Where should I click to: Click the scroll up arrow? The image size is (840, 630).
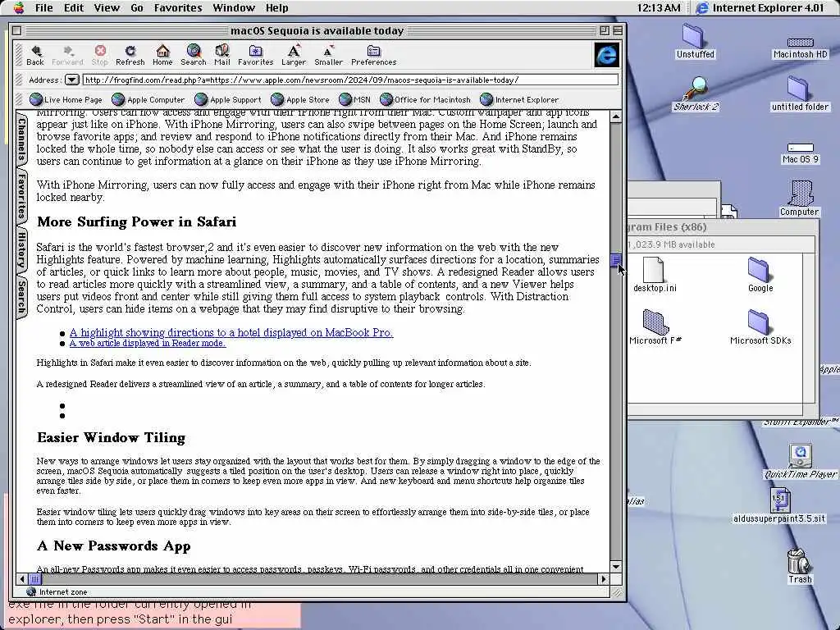coord(616,116)
